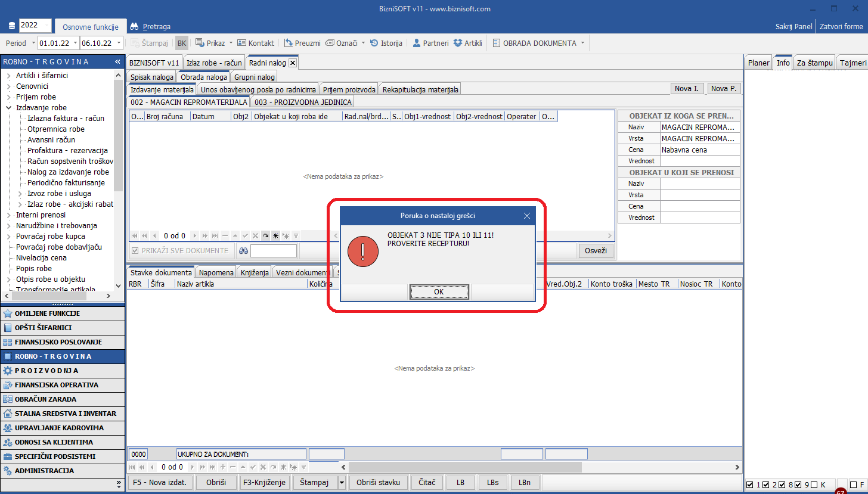Toggle the PRIKAŽI SVE DOKUMENTE checkbox
The height and width of the screenshot is (494, 868).
pos(135,251)
